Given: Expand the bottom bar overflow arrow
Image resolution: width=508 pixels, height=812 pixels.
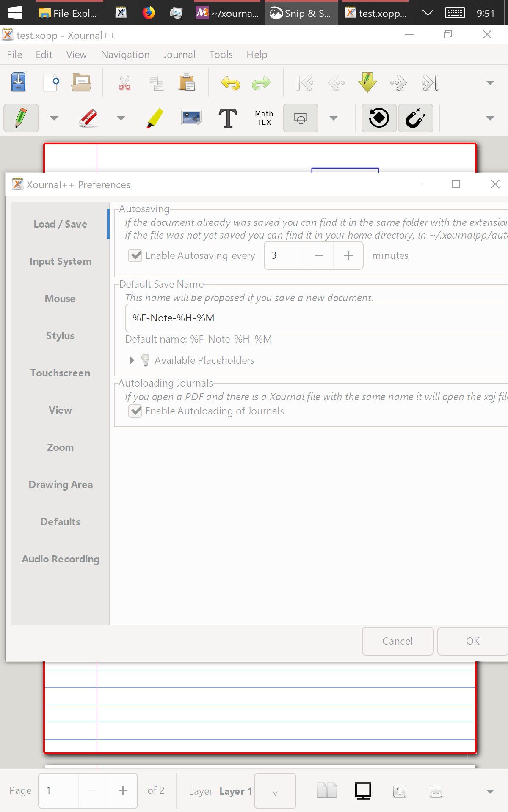Looking at the screenshot, I should pyautogui.click(x=490, y=791).
